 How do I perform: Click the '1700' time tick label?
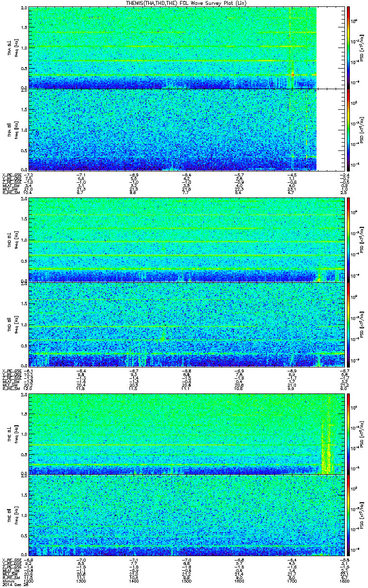coord(292,581)
